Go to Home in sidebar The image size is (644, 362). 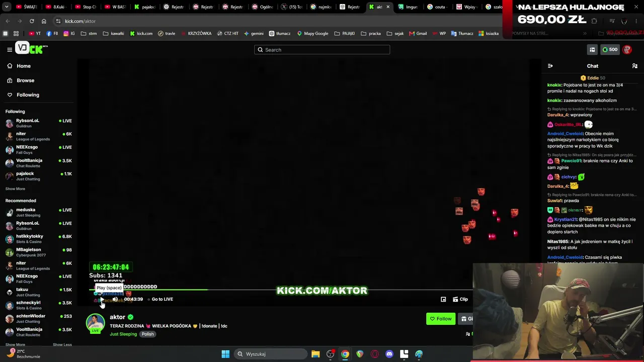(23, 66)
